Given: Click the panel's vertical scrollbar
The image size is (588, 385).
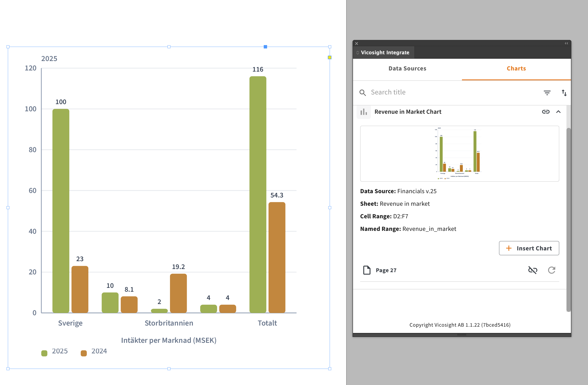Looking at the screenshot, I should (x=568, y=219).
